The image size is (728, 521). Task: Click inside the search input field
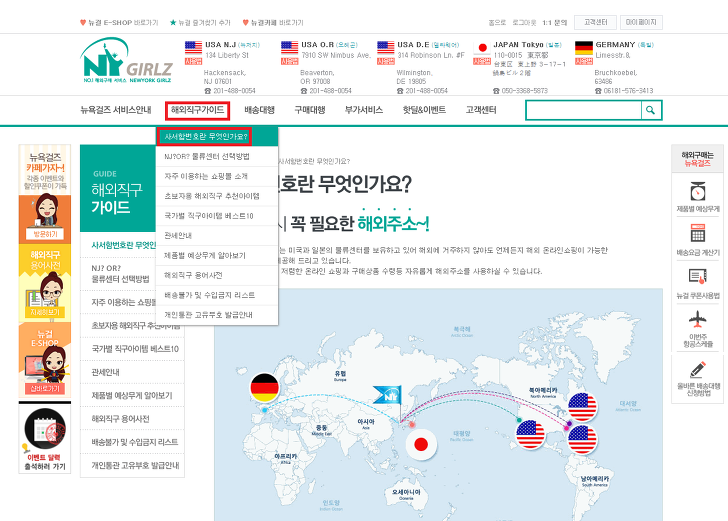pyautogui.click(x=584, y=110)
